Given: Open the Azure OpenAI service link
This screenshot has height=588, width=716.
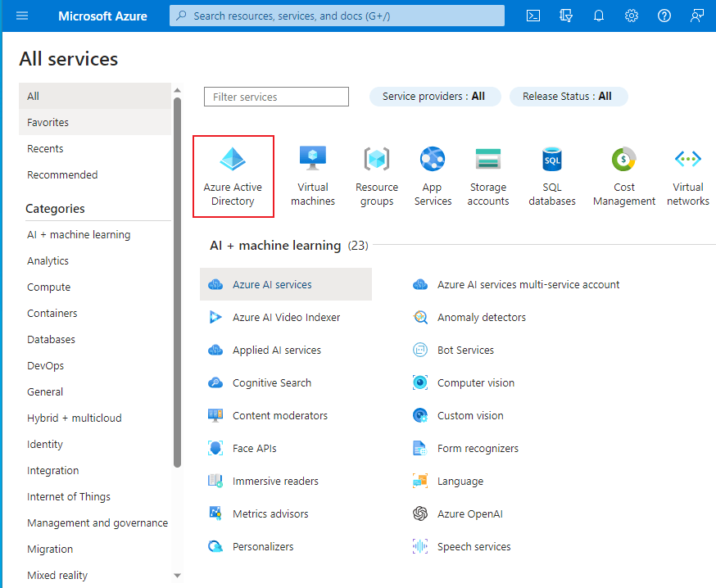Looking at the screenshot, I should pyautogui.click(x=469, y=514).
